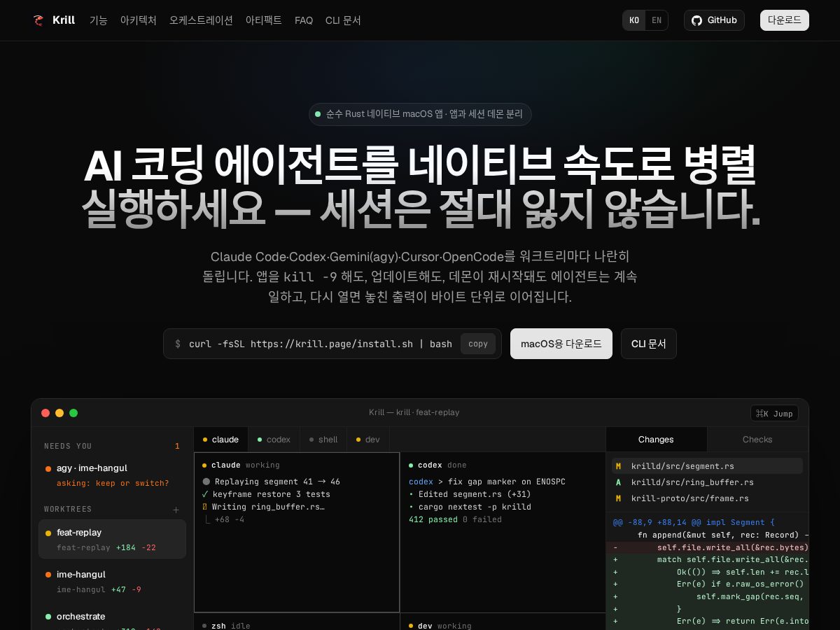Click the removed line 'self.file.write_all(&rec.bytes)'
Image resolution: width=840 pixels, height=630 pixels.
[x=707, y=547]
